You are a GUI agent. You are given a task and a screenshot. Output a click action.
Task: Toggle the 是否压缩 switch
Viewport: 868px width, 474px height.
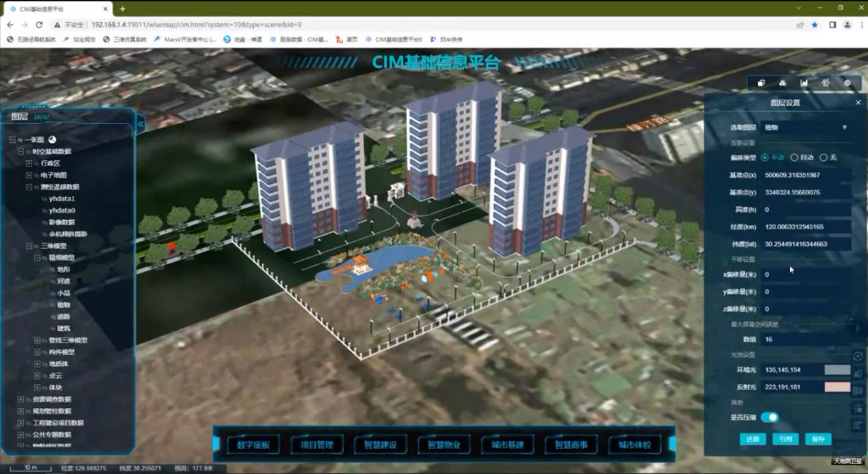tap(770, 417)
